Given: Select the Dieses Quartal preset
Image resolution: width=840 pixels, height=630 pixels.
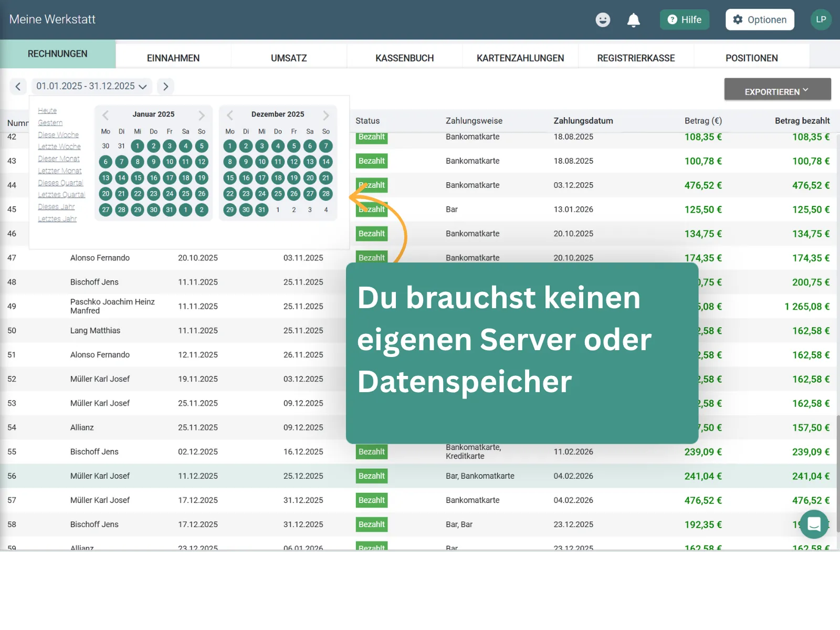Looking at the screenshot, I should 60,183.
